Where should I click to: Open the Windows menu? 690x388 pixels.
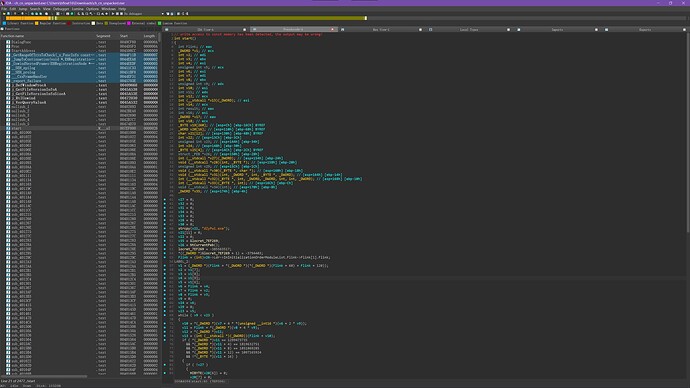pos(109,9)
